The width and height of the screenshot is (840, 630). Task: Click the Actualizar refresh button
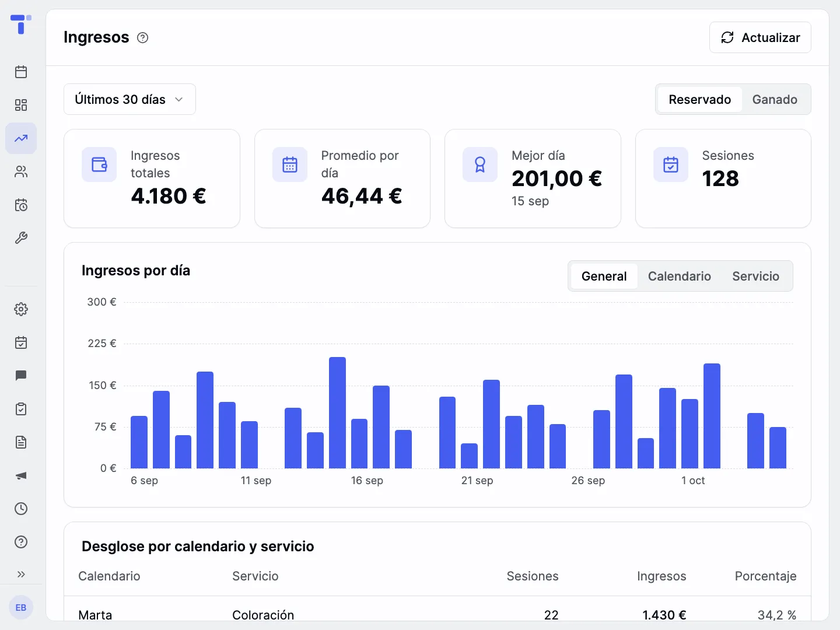pos(760,37)
